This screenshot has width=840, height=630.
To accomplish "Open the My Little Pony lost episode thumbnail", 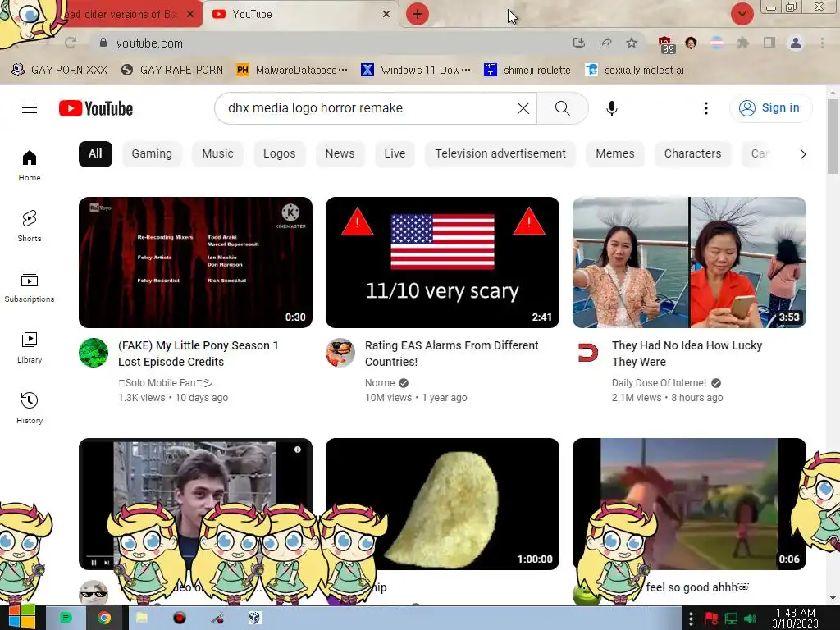I will click(x=195, y=262).
